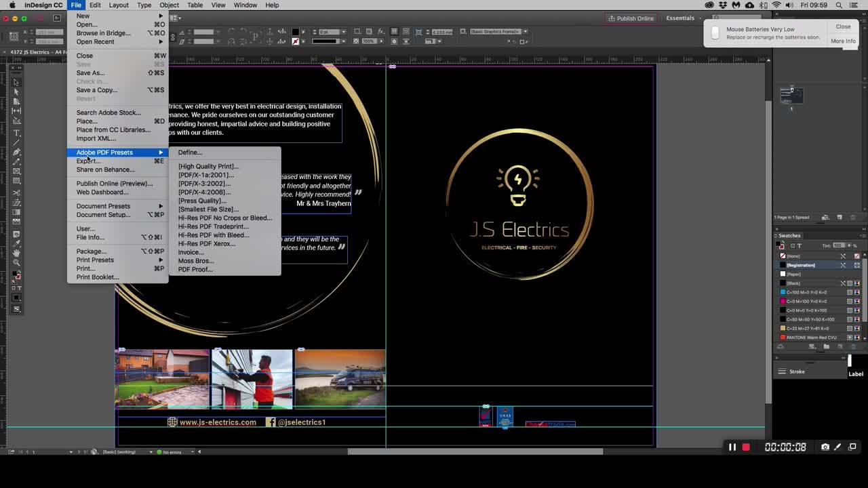Toggle formatting affects container in Swatches panel
The width and height of the screenshot is (868, 488).
tap(792, 245)
